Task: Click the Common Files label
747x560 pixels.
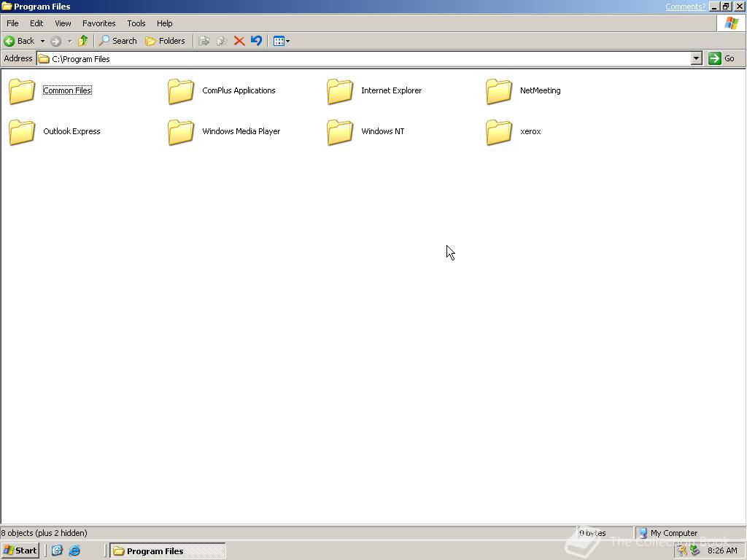Action: 67,90
